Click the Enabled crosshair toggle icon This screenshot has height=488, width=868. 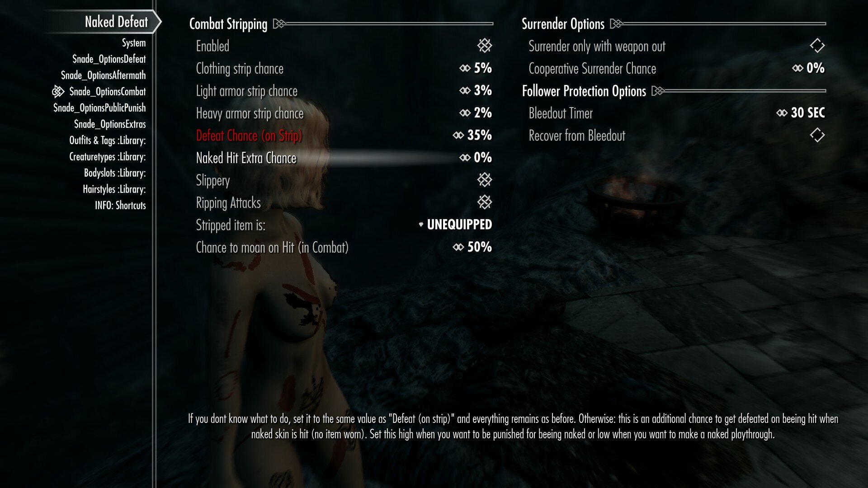[485, 45]
